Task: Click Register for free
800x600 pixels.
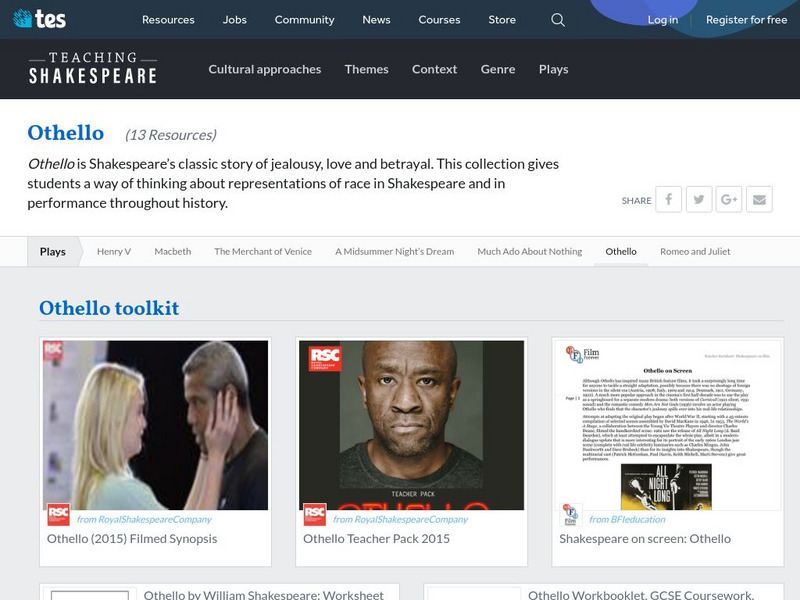Action: pos(746,20)
